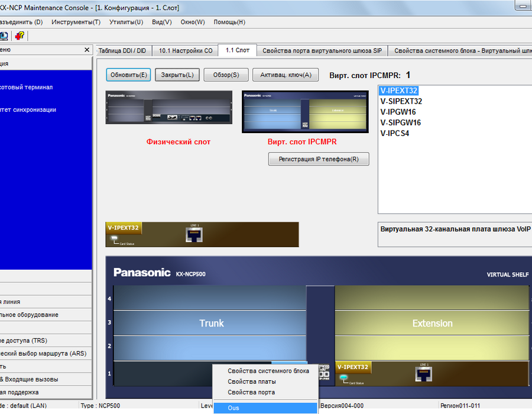Click the Закрыть(L) button
This screenshot has height=414, width=532.
(177, 75)
